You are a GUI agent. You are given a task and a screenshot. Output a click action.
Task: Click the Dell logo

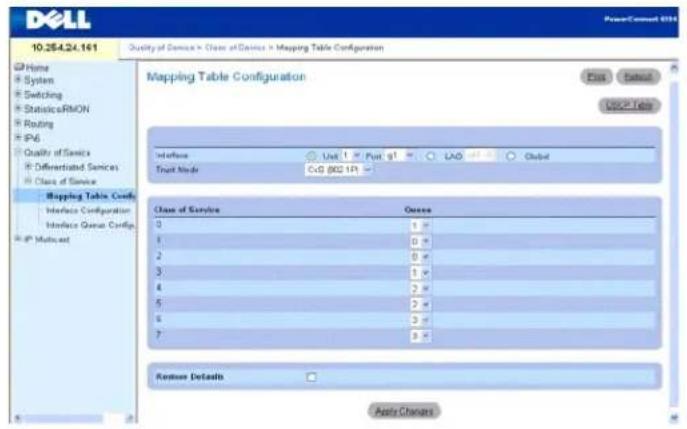58,20
